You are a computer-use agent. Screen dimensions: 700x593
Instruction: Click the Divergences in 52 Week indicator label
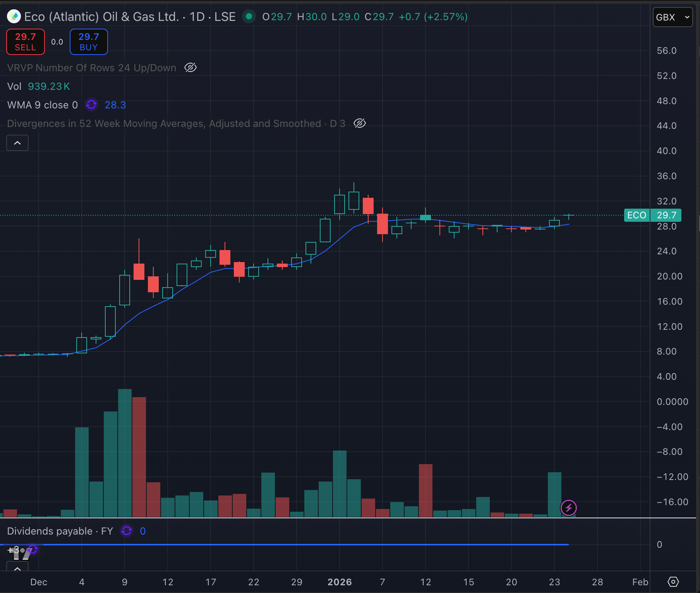[x=176, y=123]
